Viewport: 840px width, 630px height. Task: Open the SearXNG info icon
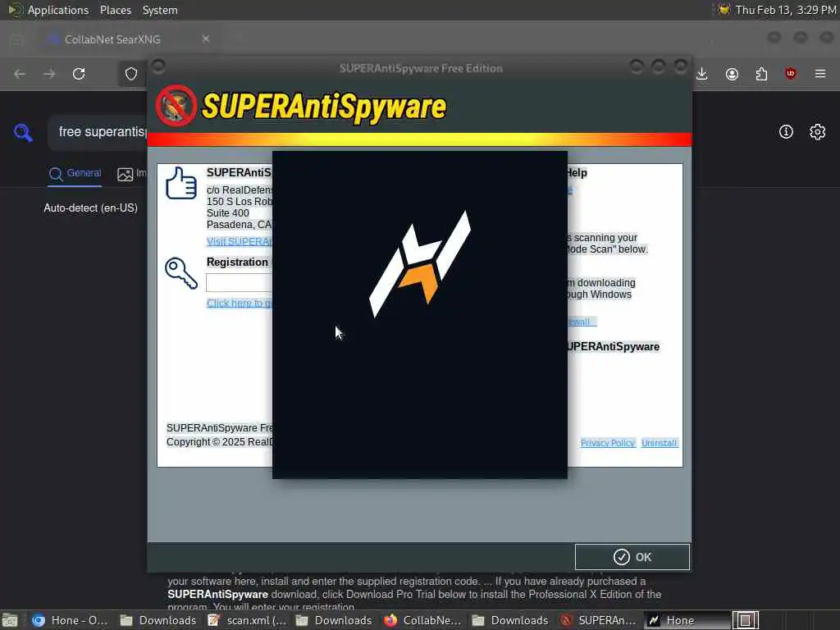[x=786, y=132]
